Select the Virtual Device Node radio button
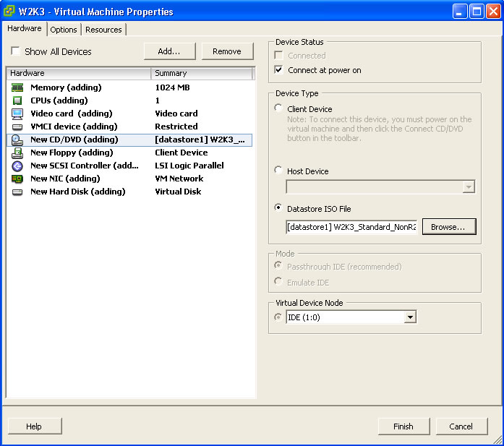Image resolution: width=504 pixels, height=446 pixels. pyautogui.click(x=278, y=317)
